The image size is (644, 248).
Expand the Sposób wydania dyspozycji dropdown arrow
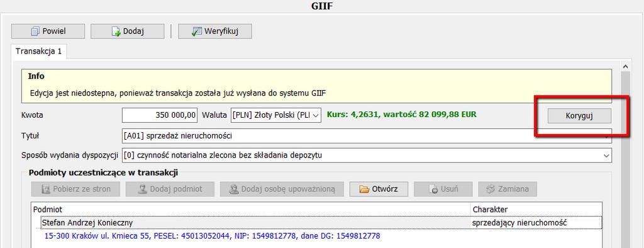point(606,155)
